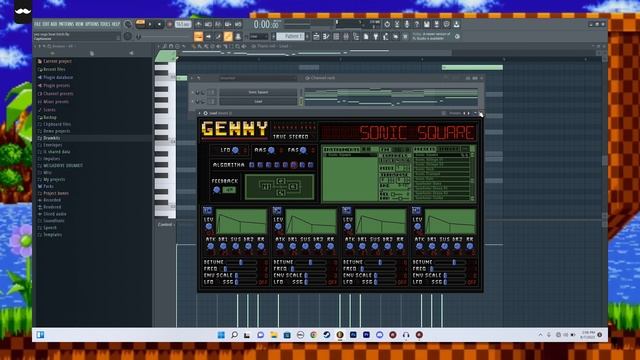Expand Plugin database folder

(58, 77)
